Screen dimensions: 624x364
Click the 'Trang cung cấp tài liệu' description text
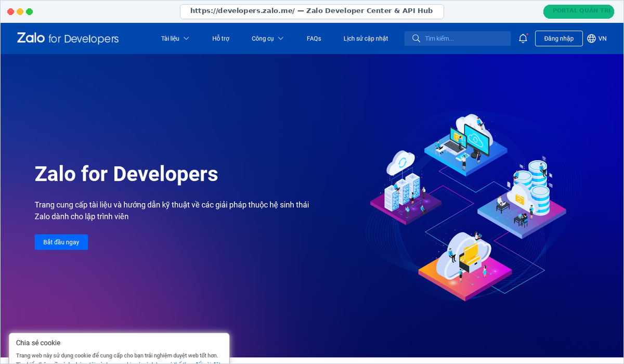tap(172, 211)
